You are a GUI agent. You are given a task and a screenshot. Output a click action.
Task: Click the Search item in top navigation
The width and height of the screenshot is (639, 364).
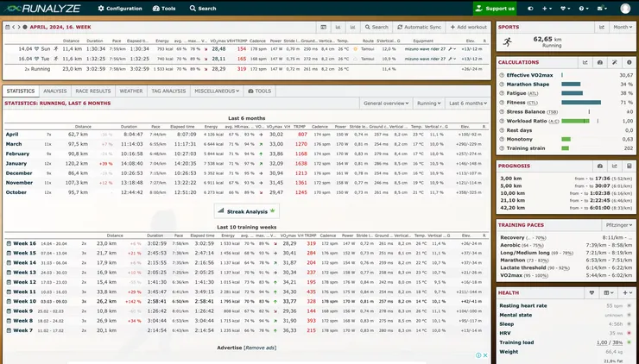click(202, 8)
